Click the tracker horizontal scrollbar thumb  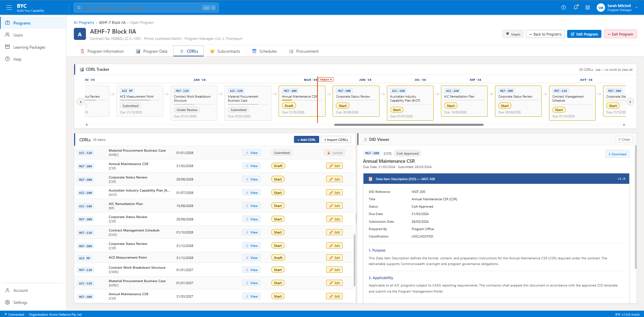[x=409, y=125]
